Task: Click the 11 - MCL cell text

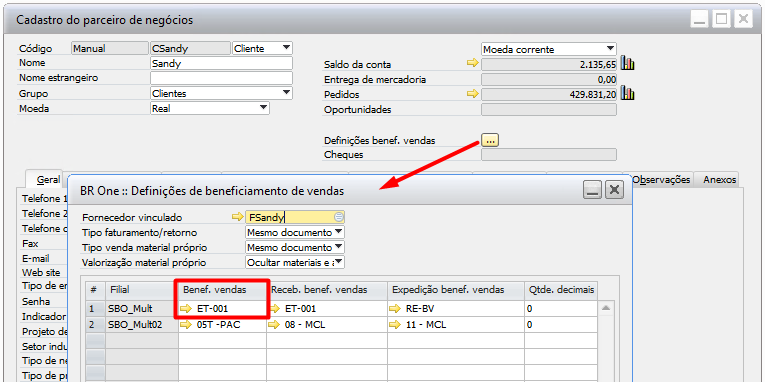Action: point(425,325)
